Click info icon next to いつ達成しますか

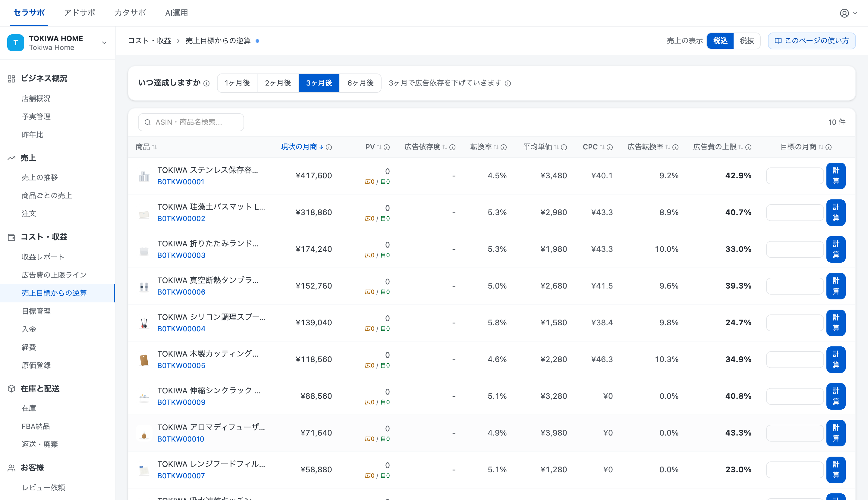[206, 83]
